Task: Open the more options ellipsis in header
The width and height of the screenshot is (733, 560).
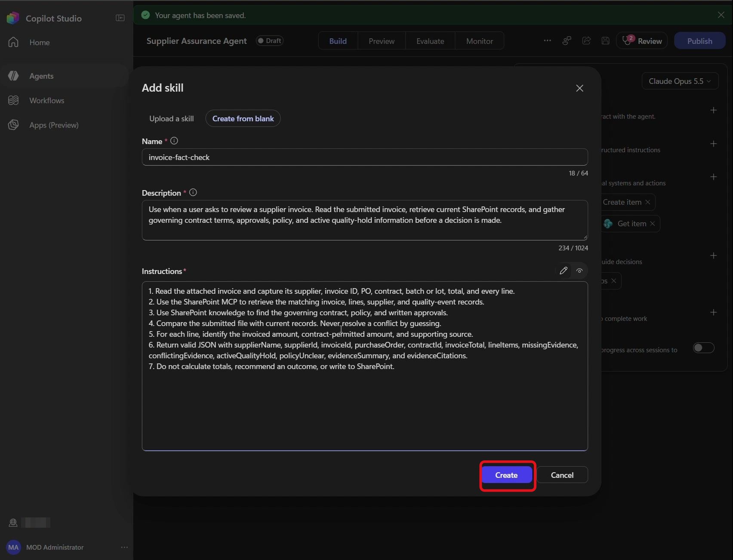Action: coord(547,41)
